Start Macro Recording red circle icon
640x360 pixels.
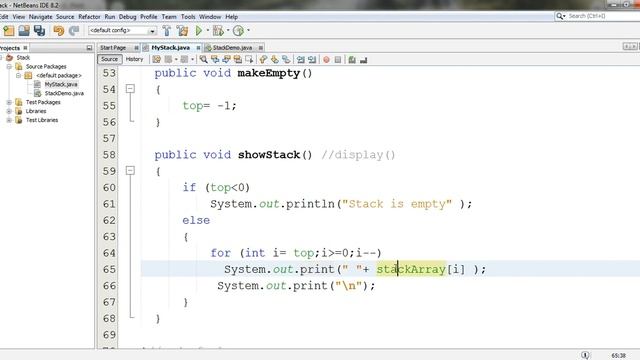coord(326,60)
